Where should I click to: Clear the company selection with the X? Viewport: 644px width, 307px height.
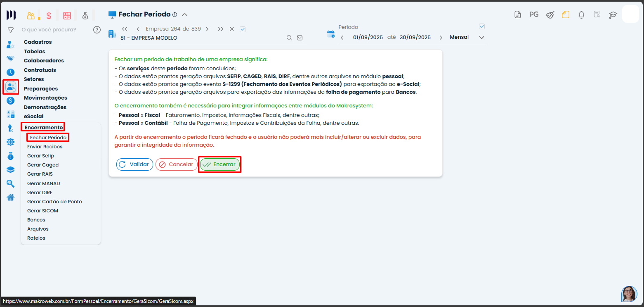tap(232, 29)
